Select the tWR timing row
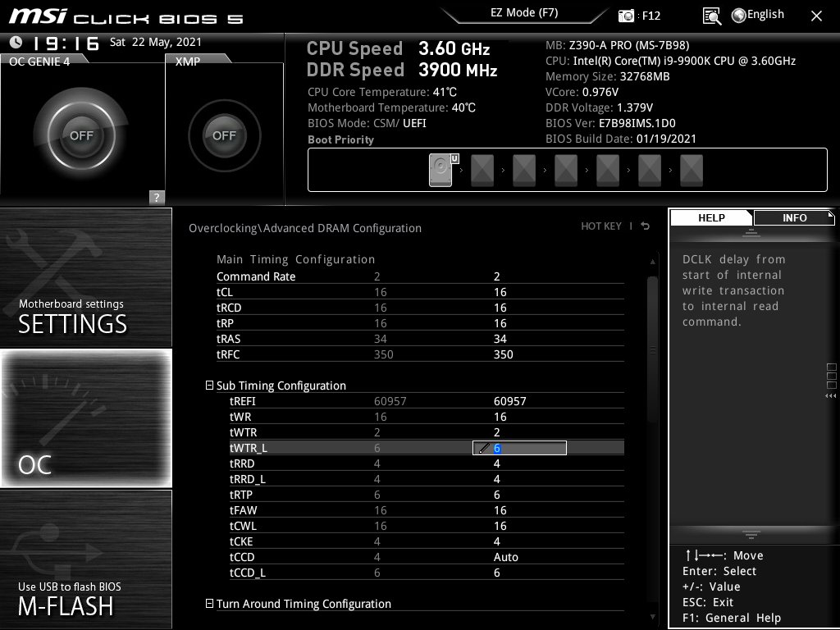 (427, 416)
